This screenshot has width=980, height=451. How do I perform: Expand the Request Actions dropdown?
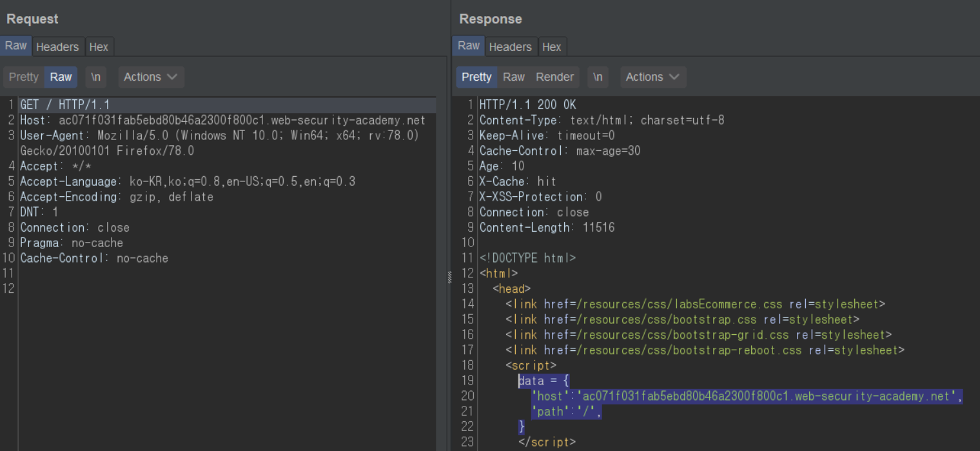point(150,77)
